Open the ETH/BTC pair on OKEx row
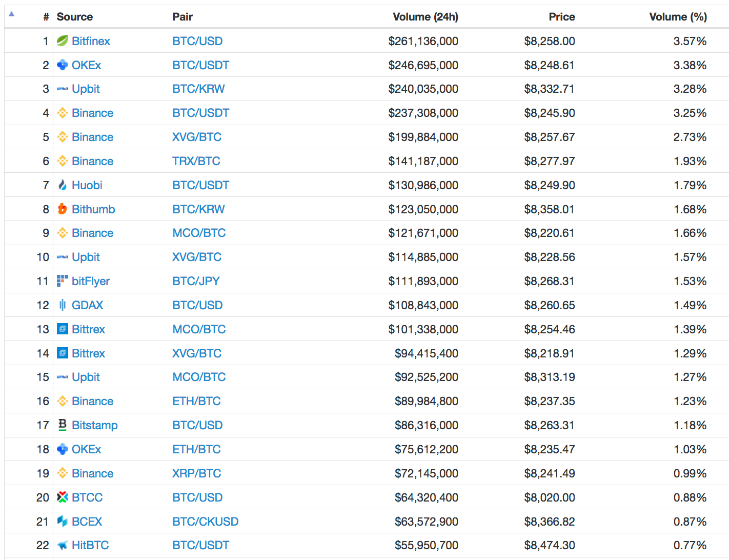This screenshot has height=560, width=729. (196, 449)
